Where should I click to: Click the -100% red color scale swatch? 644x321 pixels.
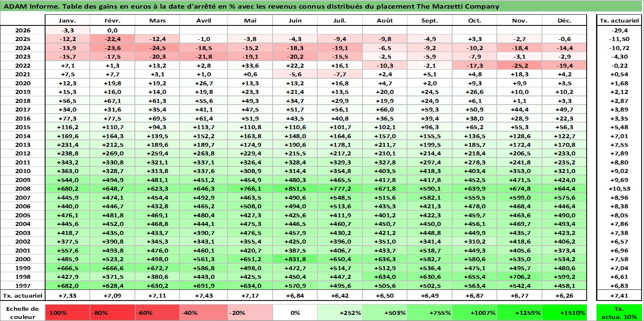(67, 312)
